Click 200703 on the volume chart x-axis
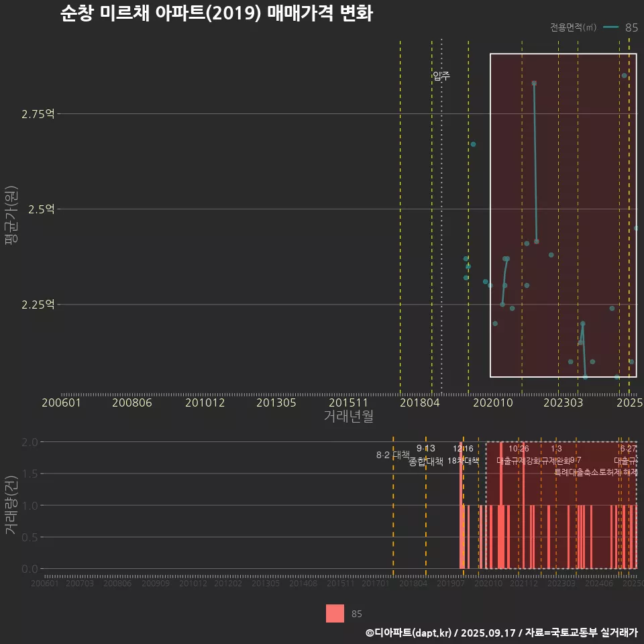Screen dimensions: 644x644 coord(80,583)
